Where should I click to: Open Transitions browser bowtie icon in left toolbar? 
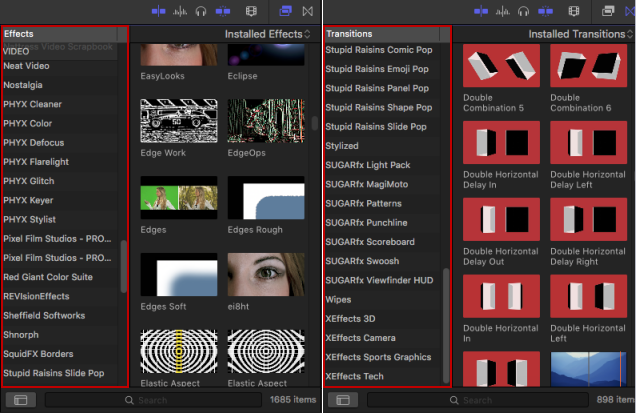tap(308, 11)
